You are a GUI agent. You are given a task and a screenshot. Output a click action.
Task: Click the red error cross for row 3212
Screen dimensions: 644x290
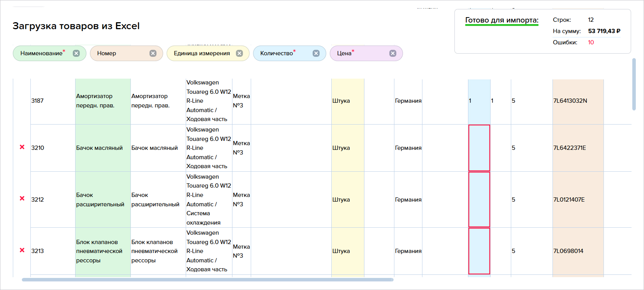click(22, 198)
